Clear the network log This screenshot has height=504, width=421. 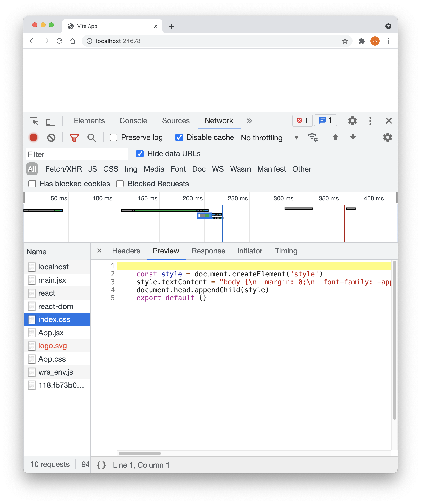[51, 138]
